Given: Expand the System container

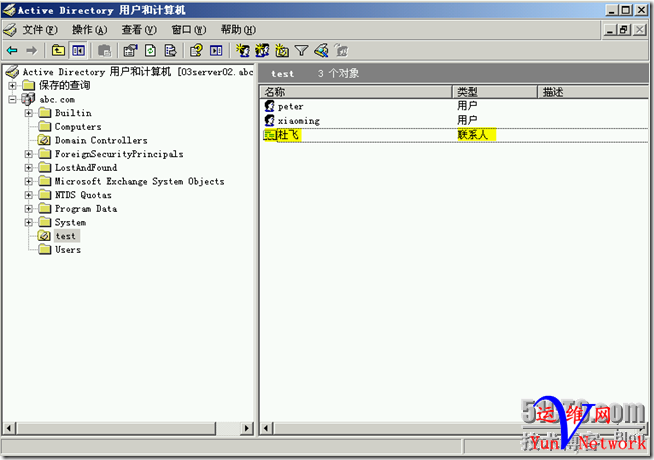Looking at the screenshot, I should tap(28, 222).
